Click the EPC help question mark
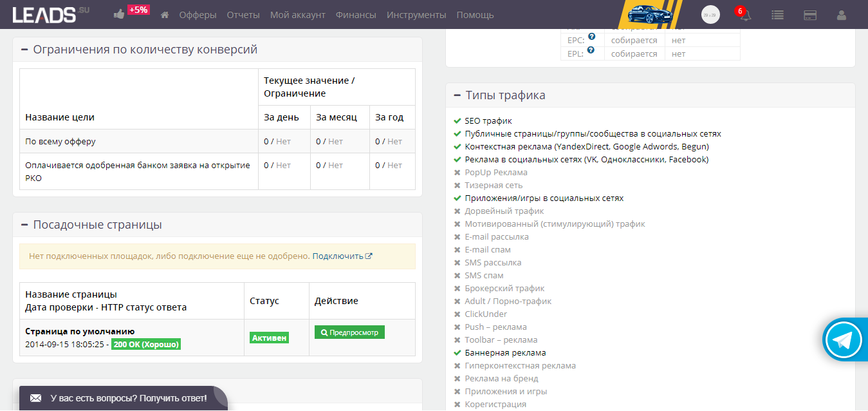The width and height of the screenshot is (868, 411). 591,37
